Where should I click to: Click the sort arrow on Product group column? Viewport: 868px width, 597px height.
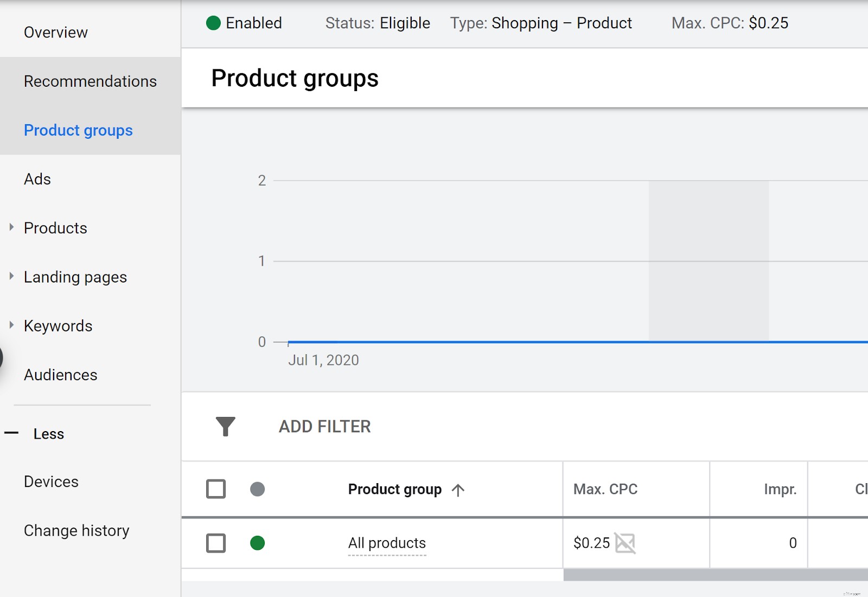tap(458, 490)
